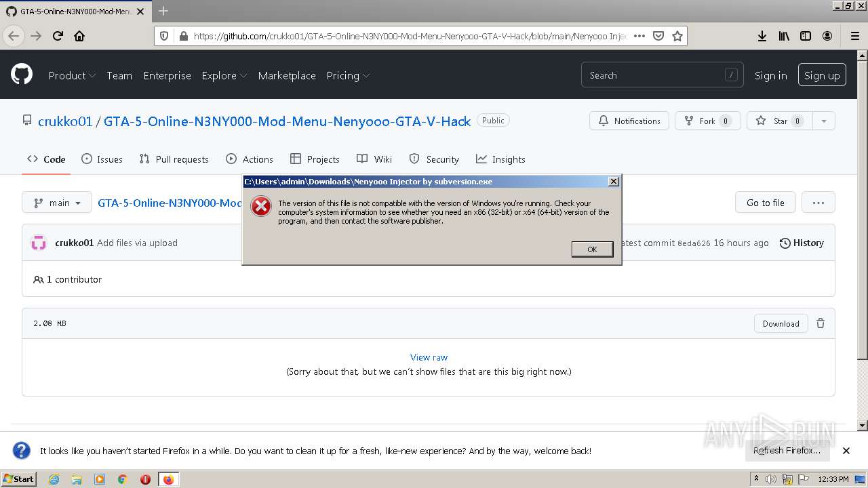Launch Opera from the taskbar
This screenshot has height=488, width=868.
(x=145, y=479)
